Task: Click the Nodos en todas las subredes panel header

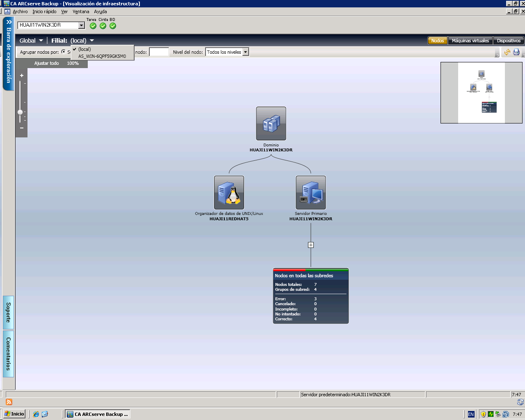Action: pos(311,275)
